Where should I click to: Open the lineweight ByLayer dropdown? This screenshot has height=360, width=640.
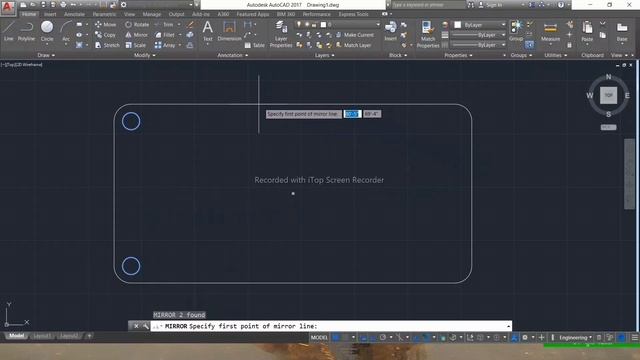(479, 35)
